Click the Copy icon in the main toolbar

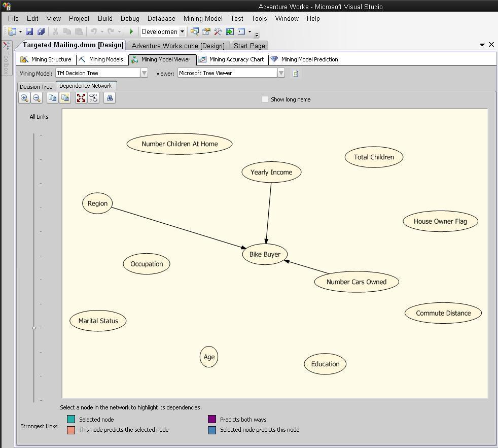click(67, 31)
